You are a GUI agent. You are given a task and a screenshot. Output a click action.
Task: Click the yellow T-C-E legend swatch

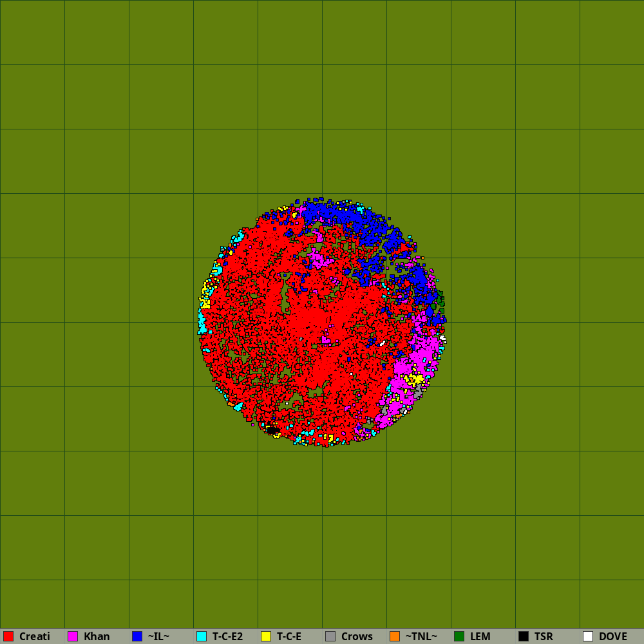266,636
